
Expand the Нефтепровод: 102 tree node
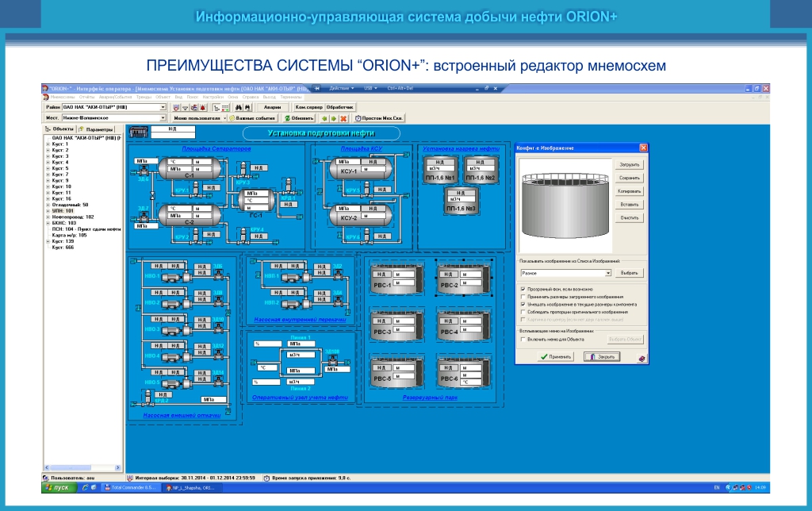click(48, 217)
